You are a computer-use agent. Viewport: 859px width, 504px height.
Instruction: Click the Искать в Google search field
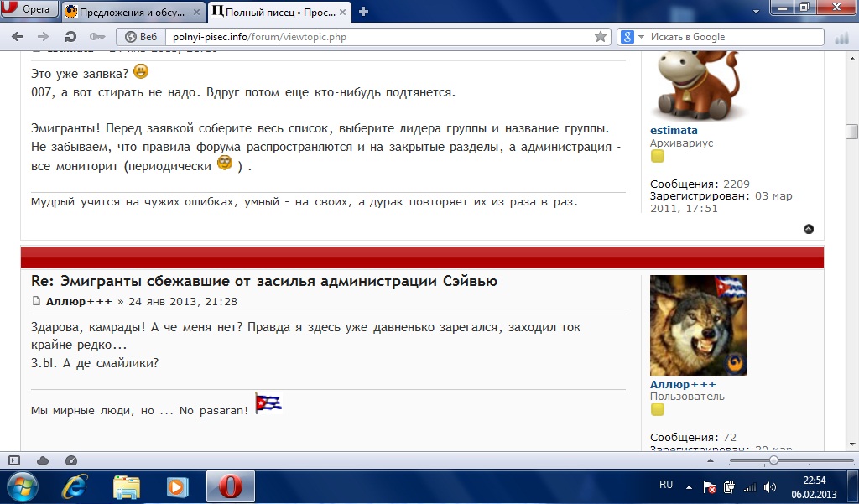click(x=734, y=37)
